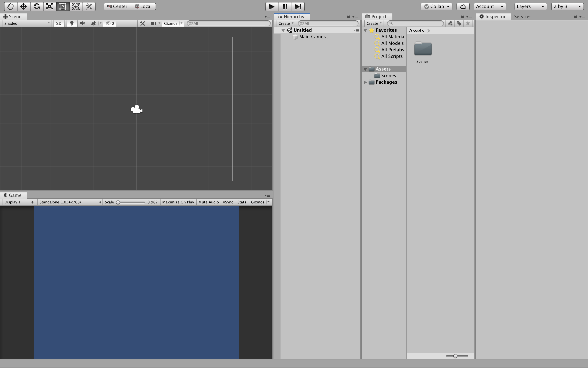
Task: Open the custom editor tools button
Action: click(89, 6)
